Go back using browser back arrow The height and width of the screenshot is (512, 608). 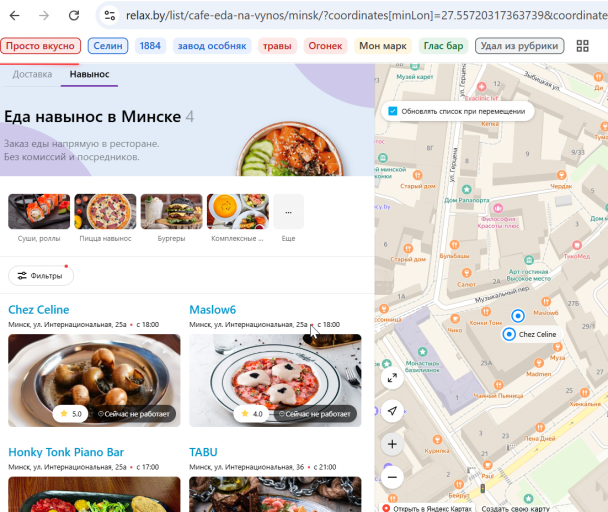15,16
